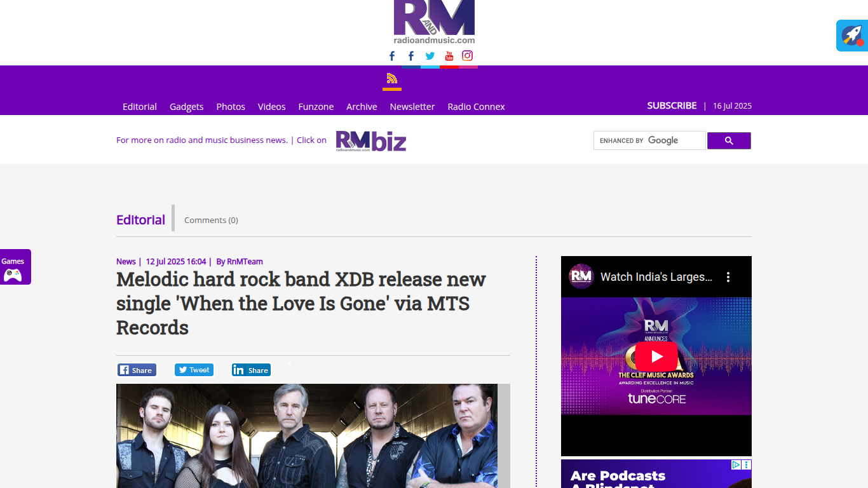Open the Instagram icon in header
Screen dimensions: 868x488
468,56
